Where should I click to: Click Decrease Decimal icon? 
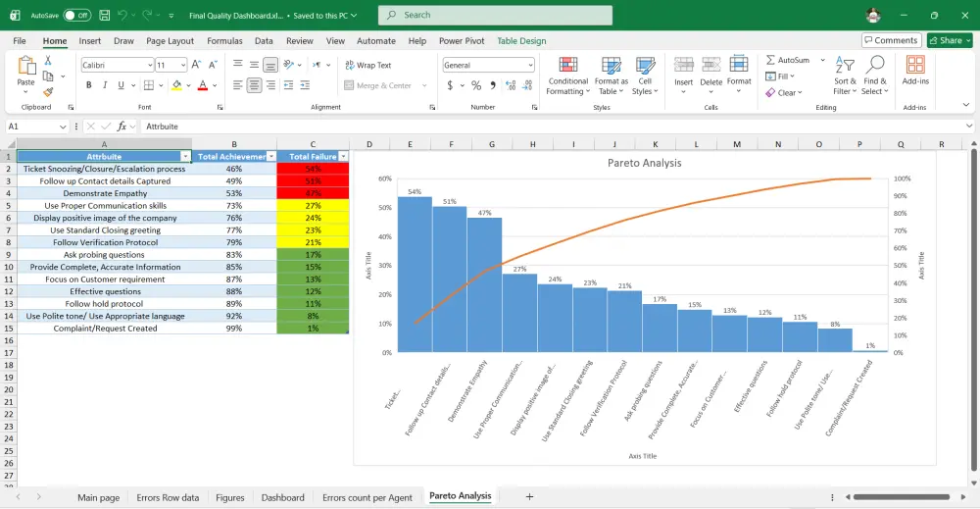(x=527, y=85)
